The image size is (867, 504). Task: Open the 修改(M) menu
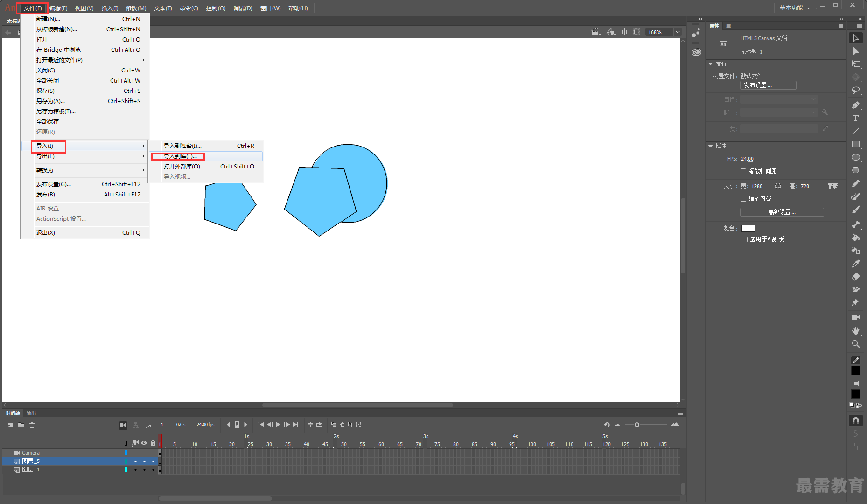tap(136, 8)
